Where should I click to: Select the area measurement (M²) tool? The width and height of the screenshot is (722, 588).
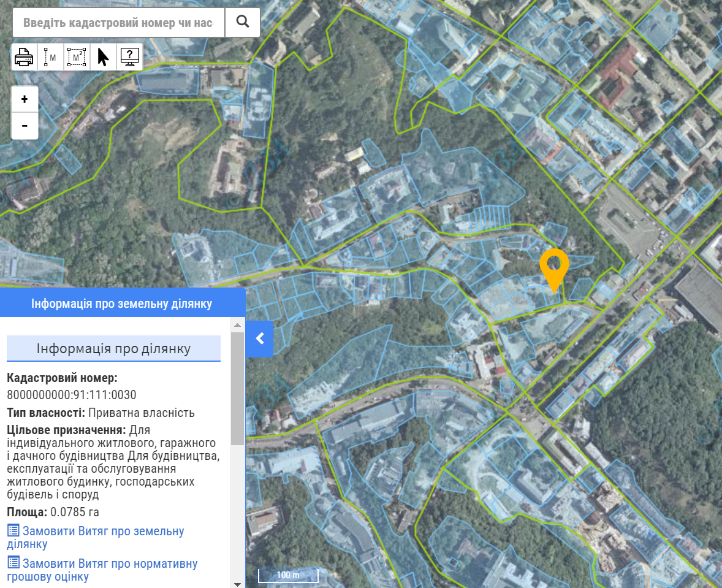(x=77, y=57)
